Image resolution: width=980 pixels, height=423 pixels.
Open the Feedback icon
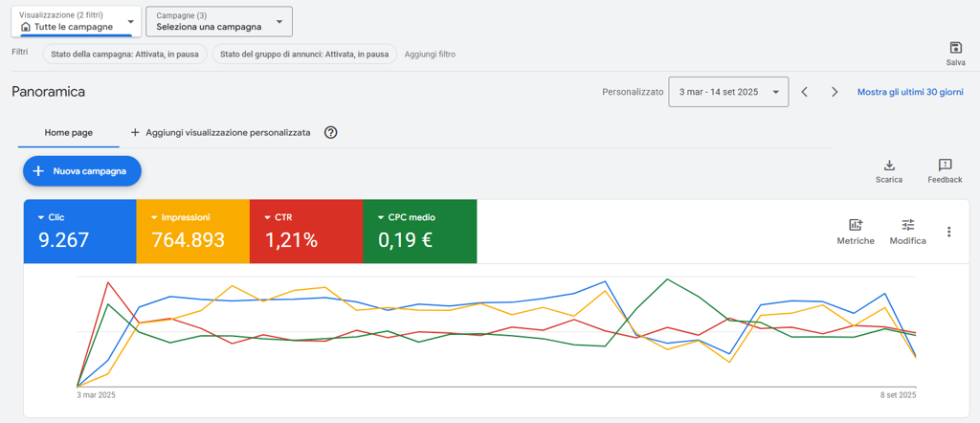point(945,166)
